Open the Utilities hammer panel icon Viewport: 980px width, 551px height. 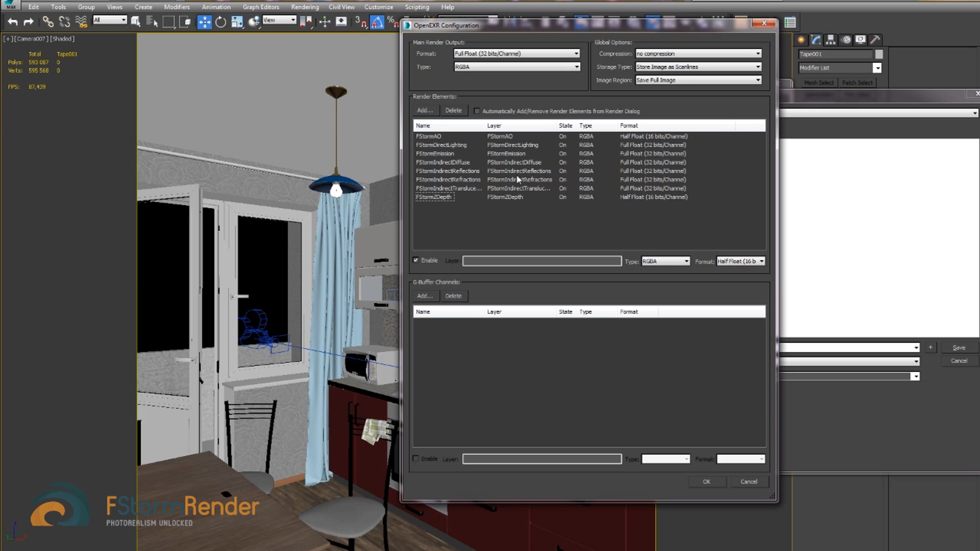(x=875, y=40)
